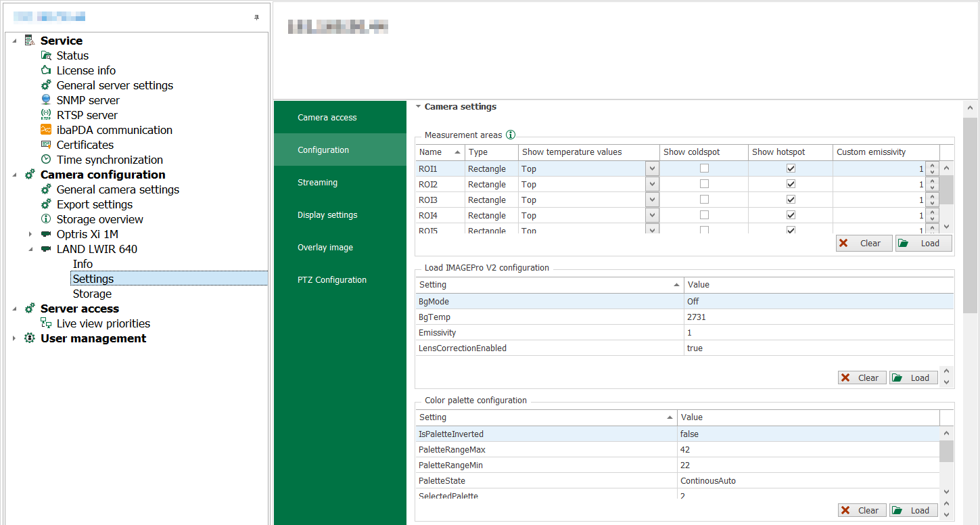Click the Camera configuration gear icon
Image resolution: width=980 pixels, height=525 pixels.
pos(30,175)
